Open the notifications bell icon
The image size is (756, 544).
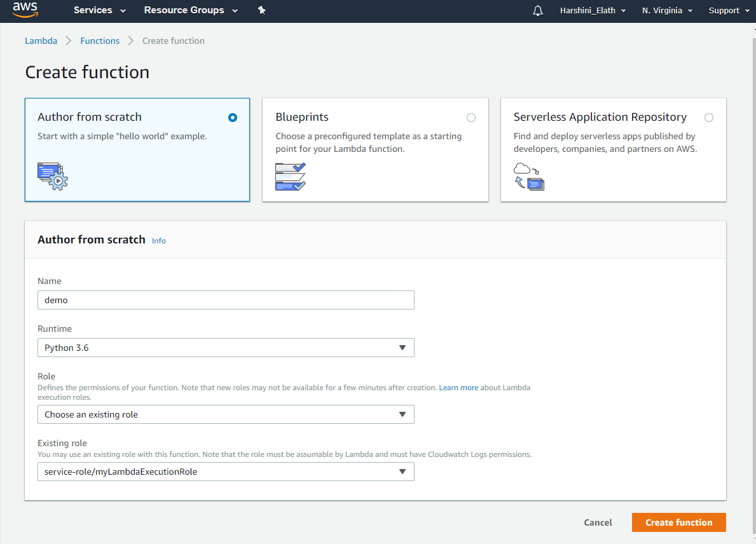pos(537,10)
